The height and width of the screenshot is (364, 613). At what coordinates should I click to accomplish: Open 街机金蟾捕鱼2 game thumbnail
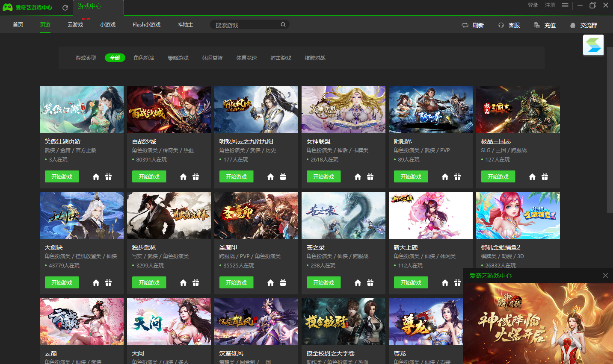518,215
